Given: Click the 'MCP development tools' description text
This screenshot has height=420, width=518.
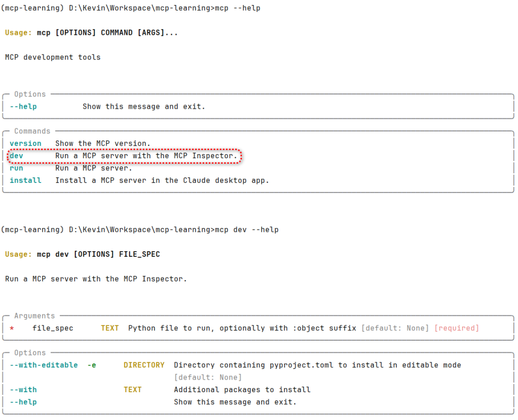Looking at the screenshot, I should pyautogui.click(x=53, y=57).
